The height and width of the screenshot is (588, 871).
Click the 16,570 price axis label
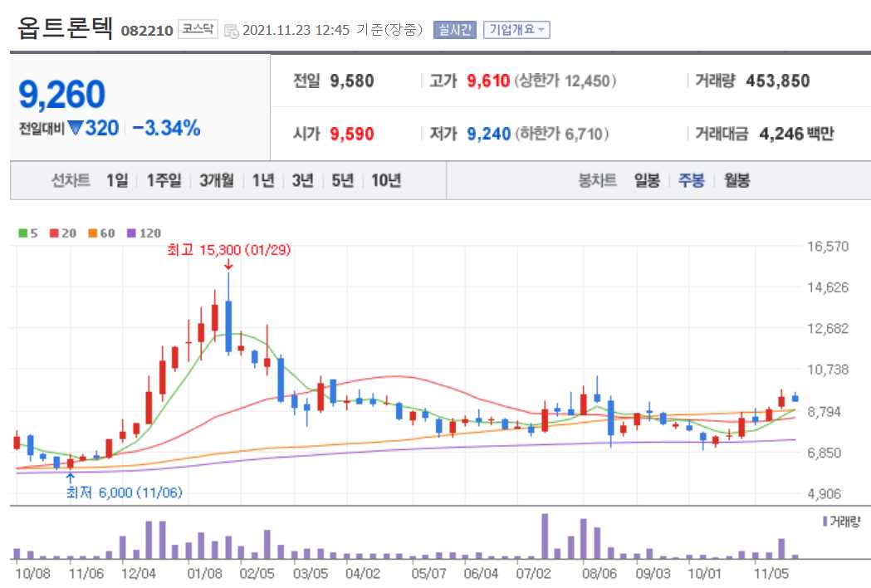tap(828, 246)
